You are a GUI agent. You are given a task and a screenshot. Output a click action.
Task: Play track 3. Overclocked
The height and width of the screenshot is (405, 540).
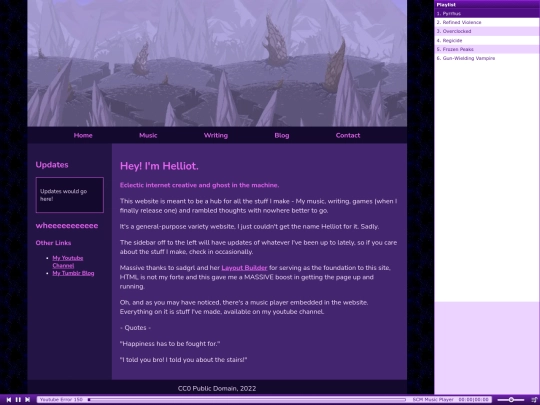tap(487, 31)
